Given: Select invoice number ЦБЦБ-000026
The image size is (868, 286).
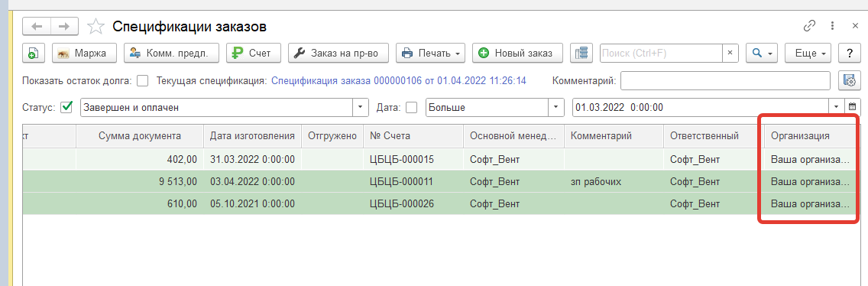Looking at the screenshot, I should [x=413, y=203].
